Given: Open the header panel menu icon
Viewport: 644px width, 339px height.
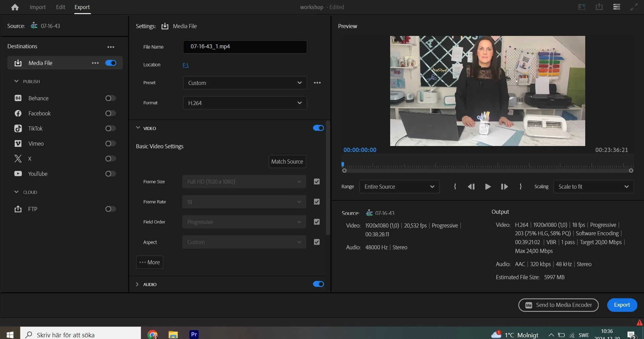Looking at the screenshot, I should click(616, 7).
